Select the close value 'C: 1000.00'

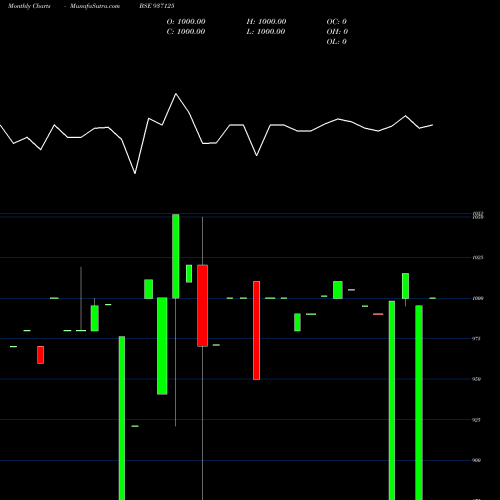(x=186, y=32)
